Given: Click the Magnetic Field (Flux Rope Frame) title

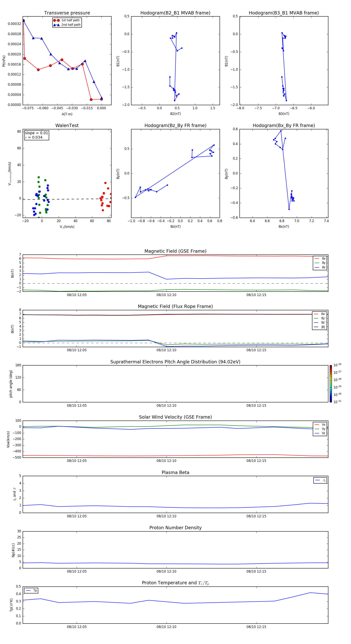Looking at the screenshot, I should point(175,307).
